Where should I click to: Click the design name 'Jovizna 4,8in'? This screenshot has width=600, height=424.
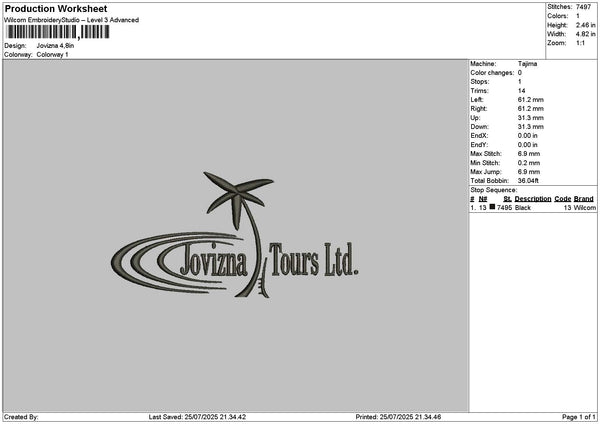click(55, 46)
